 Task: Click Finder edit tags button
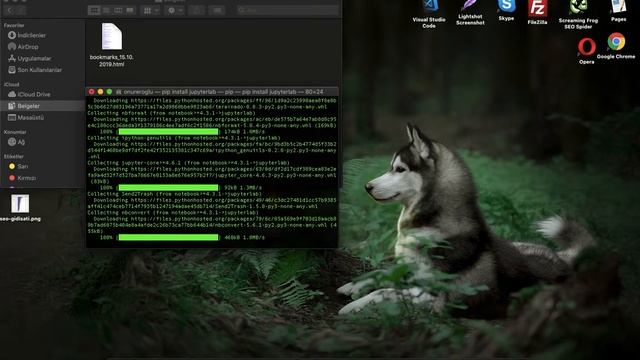click(x=217, y=10)
